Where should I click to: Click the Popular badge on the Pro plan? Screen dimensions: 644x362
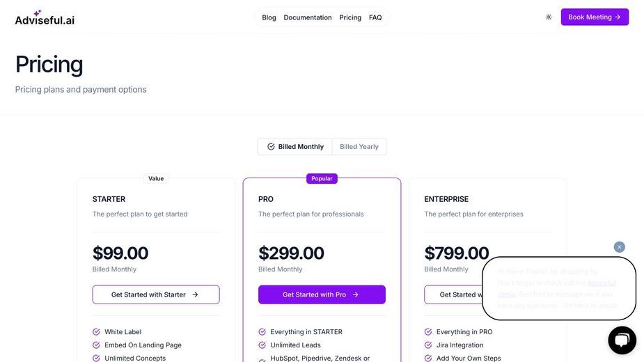coord(322,178)
